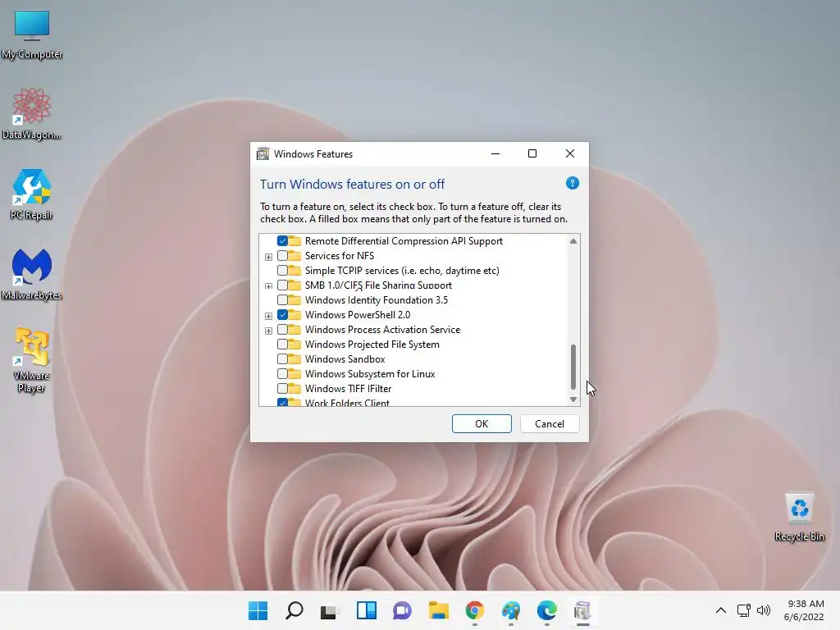The height and width of the screenshot is (630, 840).
Task: Uncheck Windows PowerShell 2.0
Action: (x=282, y=314)
